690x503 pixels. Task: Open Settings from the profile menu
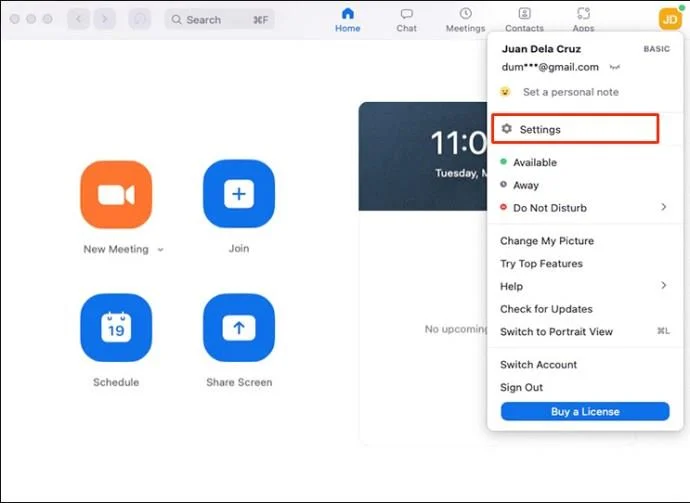[575, 129]
